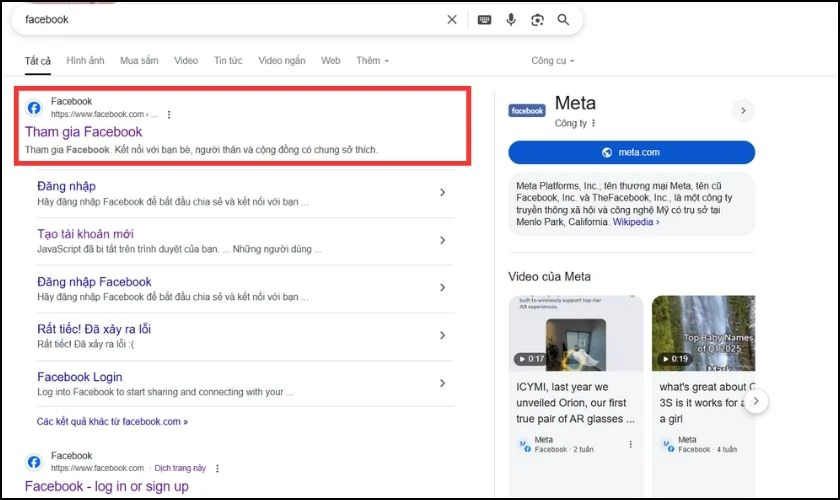
Task: Open the Thêm dropdown
Action: [372, 61]
